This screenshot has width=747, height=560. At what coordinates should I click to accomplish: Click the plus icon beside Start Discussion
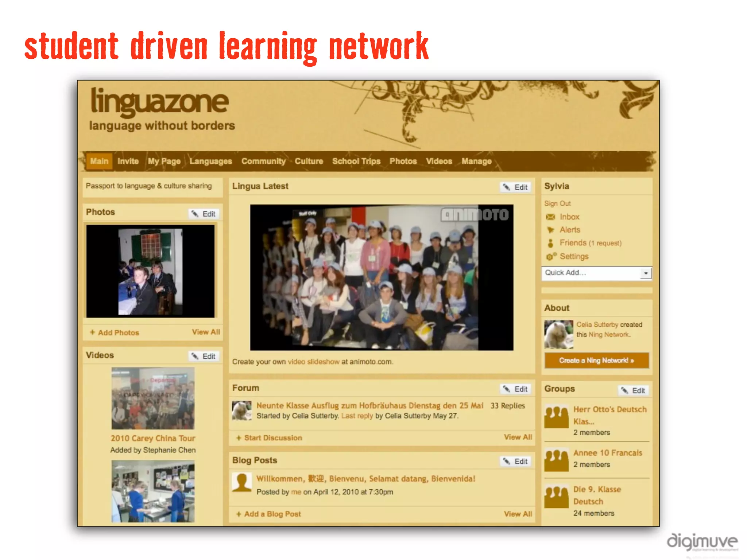[239, 437]
